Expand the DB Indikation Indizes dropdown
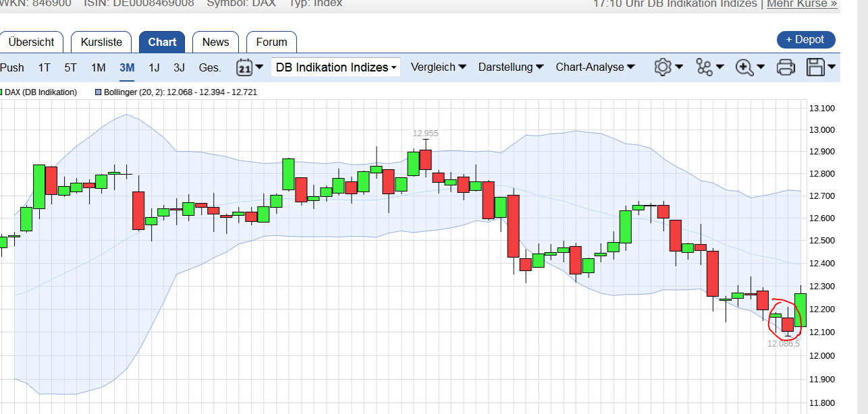Screen dimensions: 868x414 tap(335, 67)
